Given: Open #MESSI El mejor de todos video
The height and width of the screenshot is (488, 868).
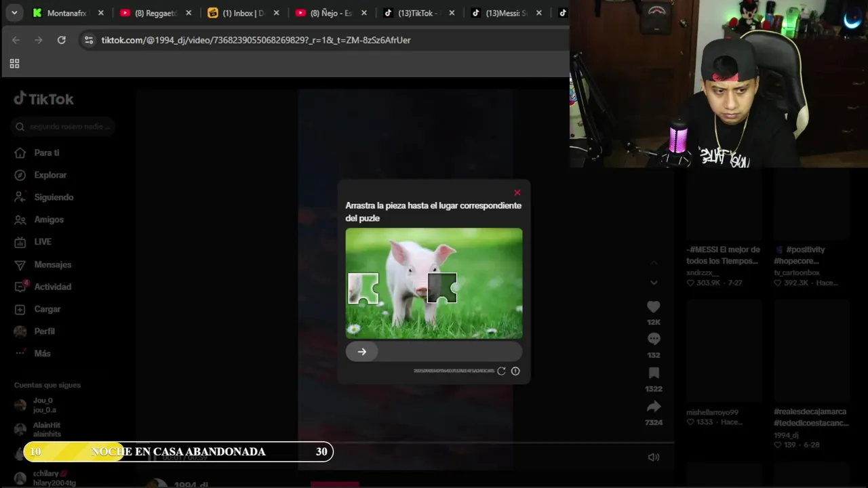Looking at the screenshot, I should pyautogui.click(x=724, y=255).
